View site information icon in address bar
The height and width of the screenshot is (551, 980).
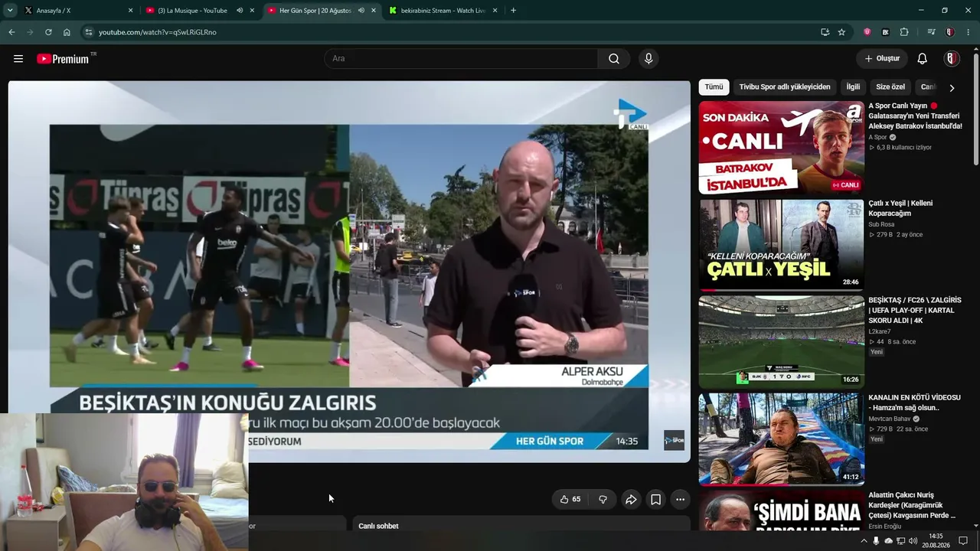click(89, 32)
